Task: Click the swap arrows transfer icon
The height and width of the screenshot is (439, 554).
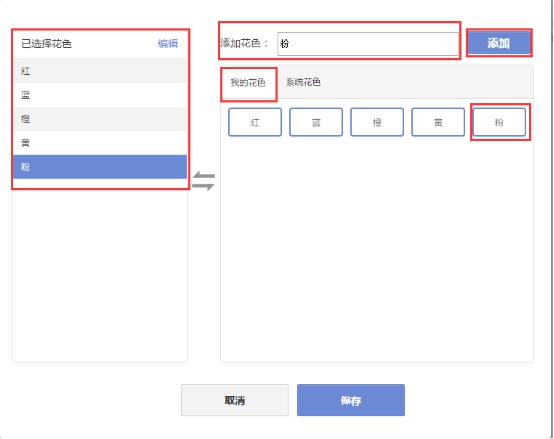Action: tap(204, 181)
